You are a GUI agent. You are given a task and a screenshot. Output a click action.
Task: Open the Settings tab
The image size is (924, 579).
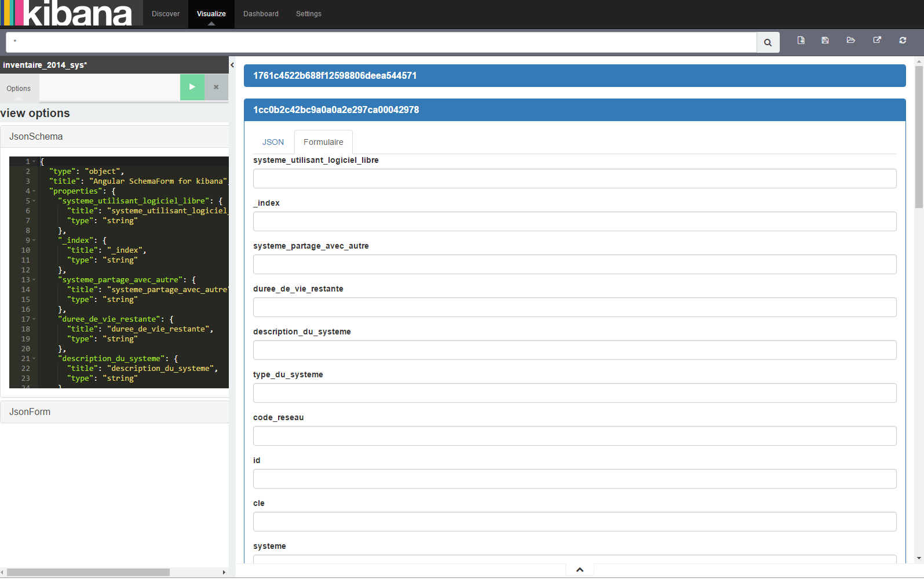(309, 14)
